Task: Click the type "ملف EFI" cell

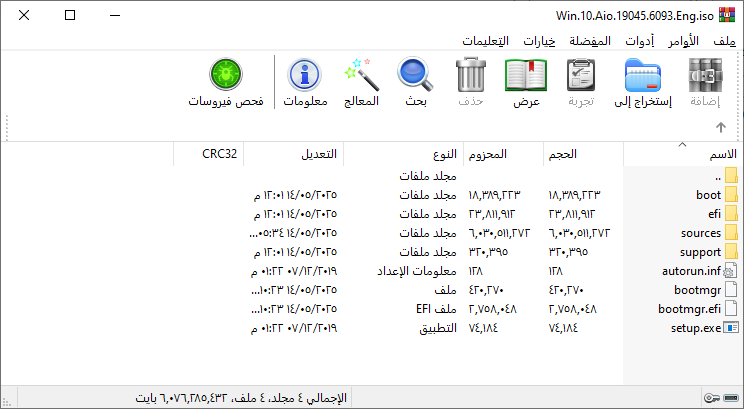Action: (436, 309)
